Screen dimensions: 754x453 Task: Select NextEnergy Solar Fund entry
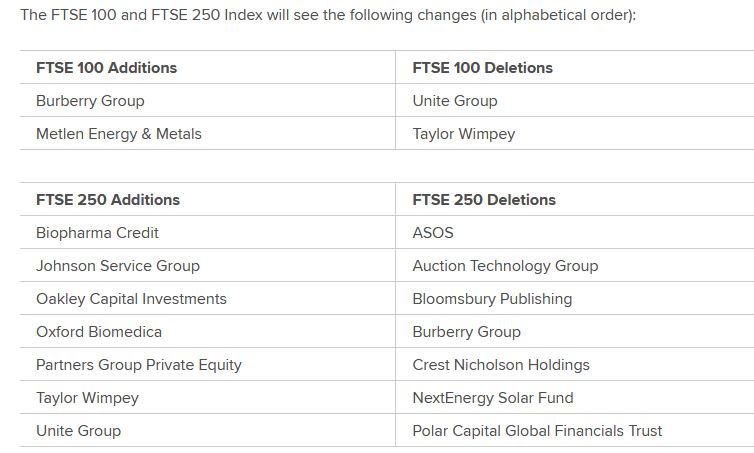point(492,398)
